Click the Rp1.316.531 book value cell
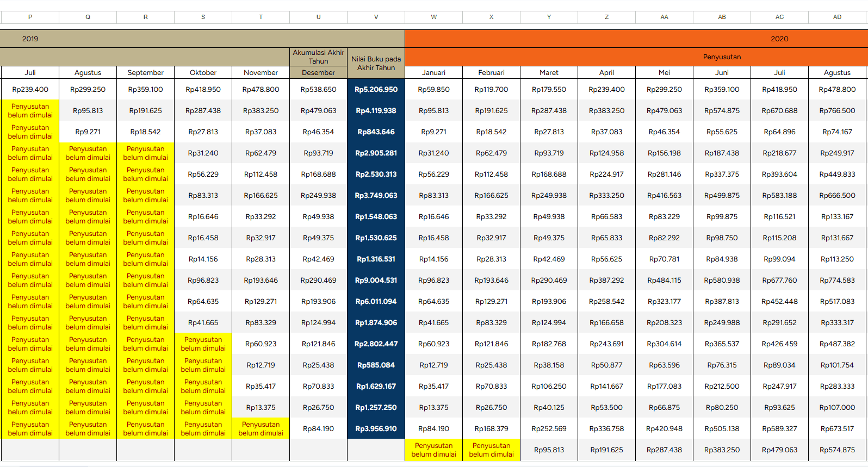The width and height of the screenshot is (868, 467). tap(376, 259)
